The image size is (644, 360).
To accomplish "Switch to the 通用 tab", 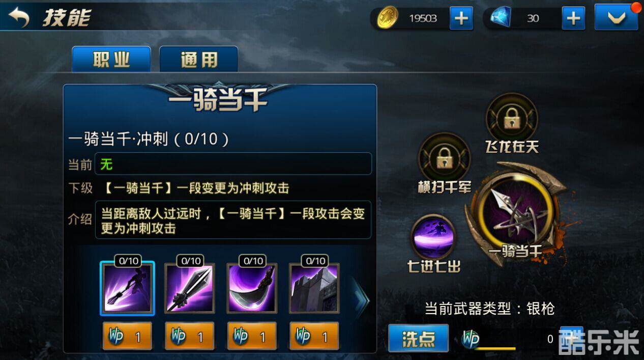I will click(x=199, y=60).
